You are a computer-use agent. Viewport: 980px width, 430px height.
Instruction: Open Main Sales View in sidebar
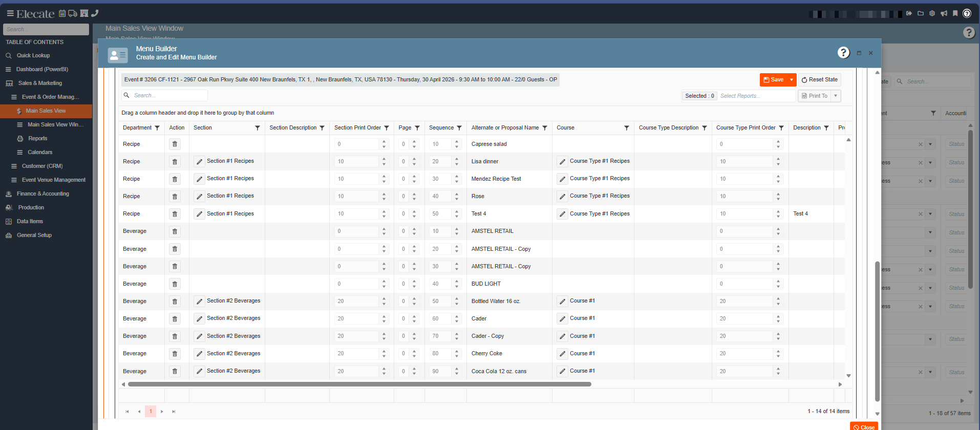pos(46,111)
